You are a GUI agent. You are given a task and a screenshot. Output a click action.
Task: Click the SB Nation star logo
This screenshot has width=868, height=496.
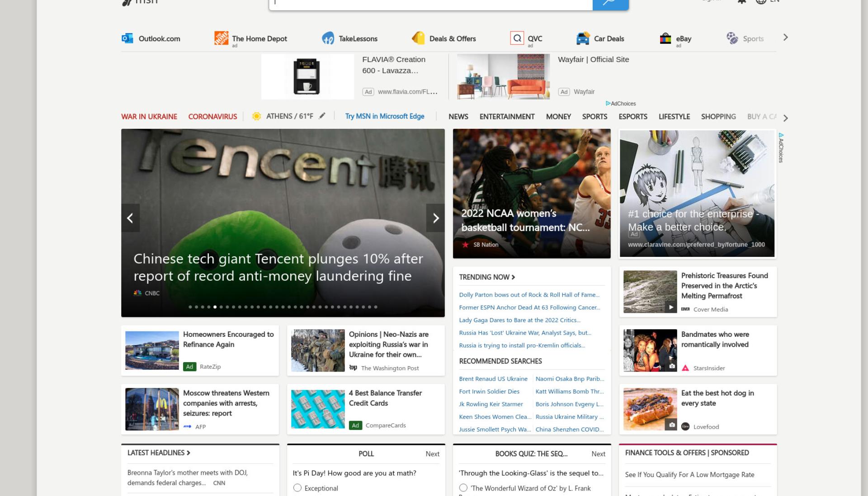tap(465, 245)
